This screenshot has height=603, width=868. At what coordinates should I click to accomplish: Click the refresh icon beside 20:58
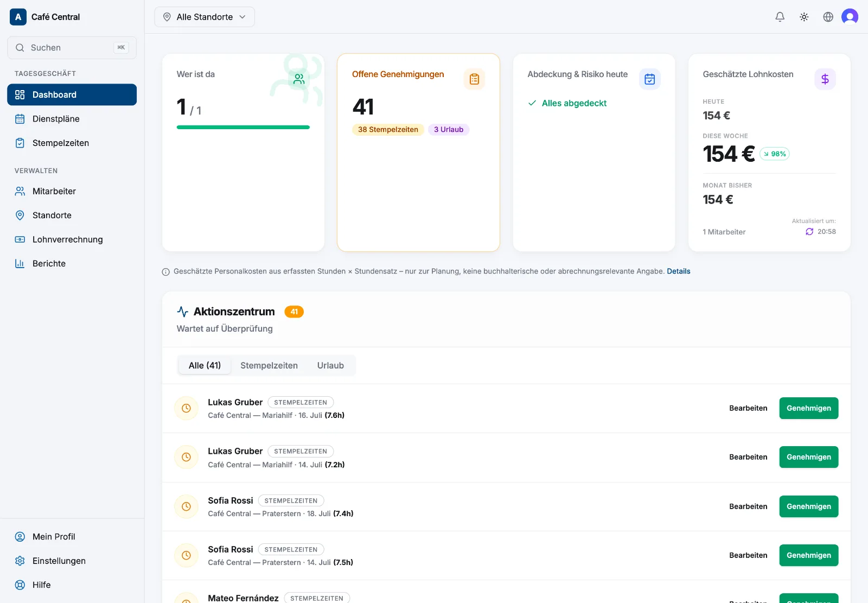coord(809,232)
